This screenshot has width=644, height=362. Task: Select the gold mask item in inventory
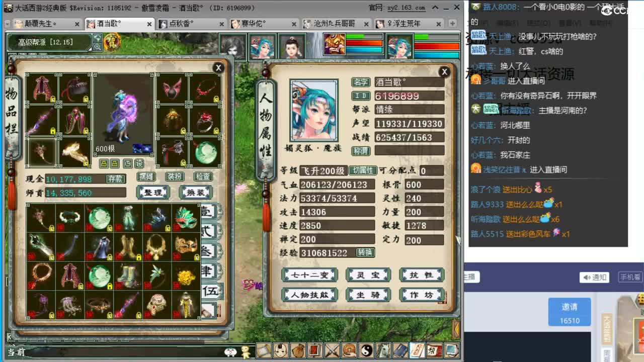click(x=186, y=247)
